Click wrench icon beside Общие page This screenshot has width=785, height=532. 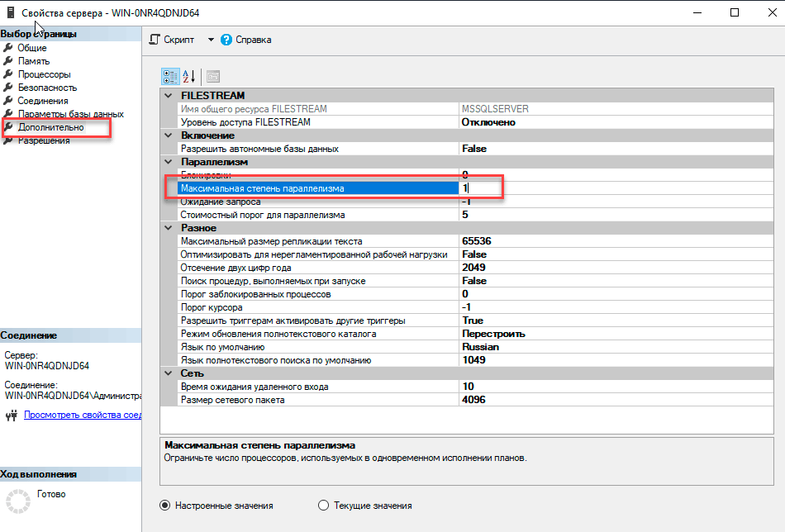coord(8,48)
